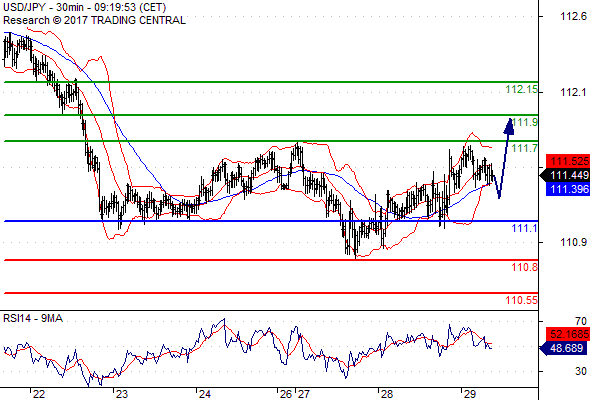Click date label 29 on time axis
The width and height of the screenshot is (590, 400).
point(470,394)
